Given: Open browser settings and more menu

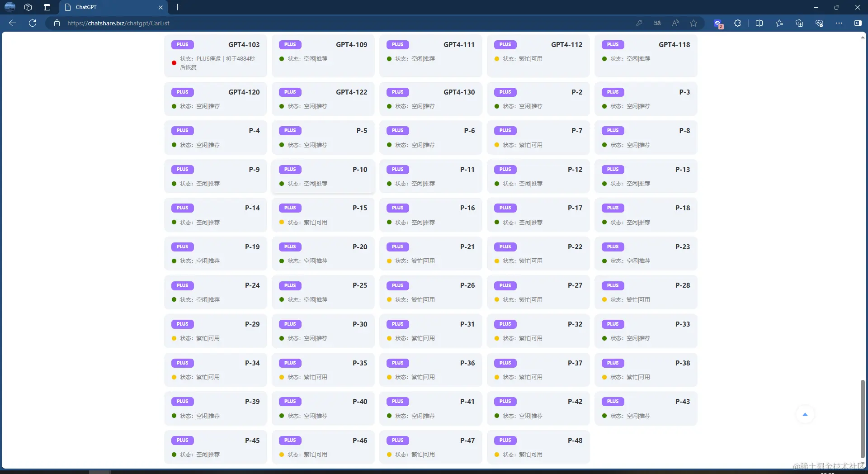Looking at the screenshot, I should coord(839,23).
